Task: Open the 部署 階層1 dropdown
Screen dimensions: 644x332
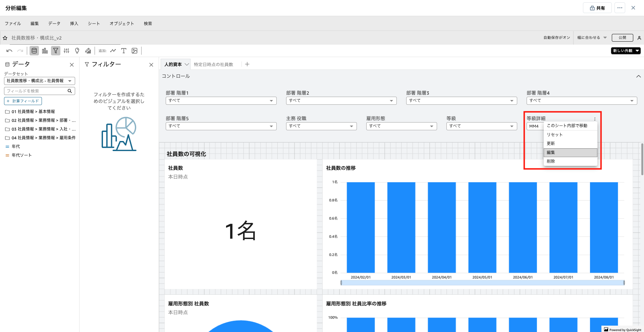Action: pos(221,101)
